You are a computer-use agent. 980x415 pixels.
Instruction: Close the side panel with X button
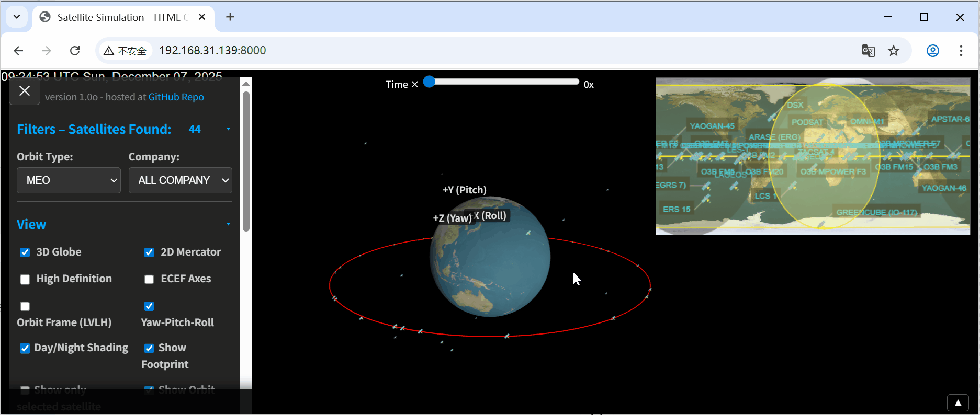(x=25, y=91)
